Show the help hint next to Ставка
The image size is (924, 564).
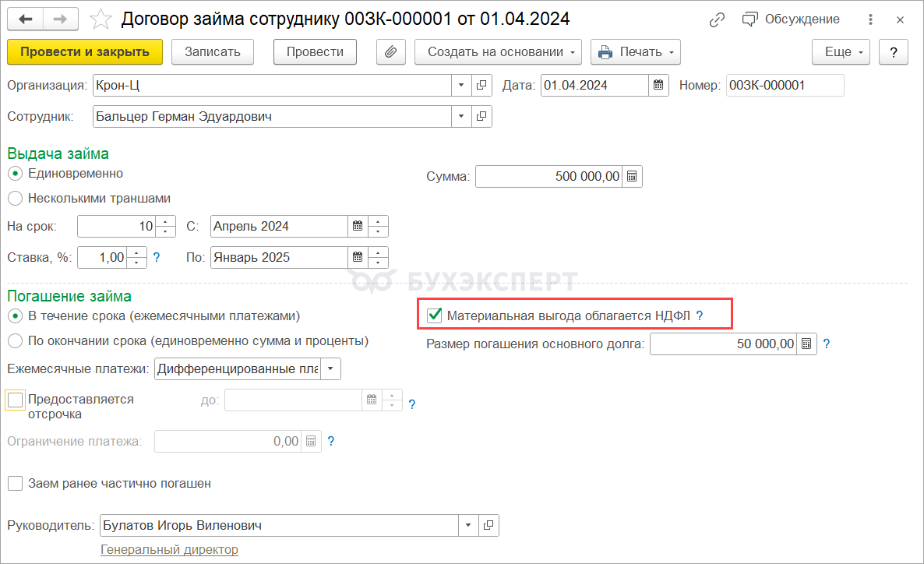157,258
